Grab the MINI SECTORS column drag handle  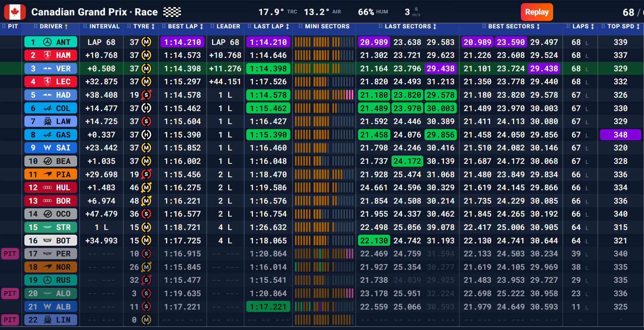[301, 26]
